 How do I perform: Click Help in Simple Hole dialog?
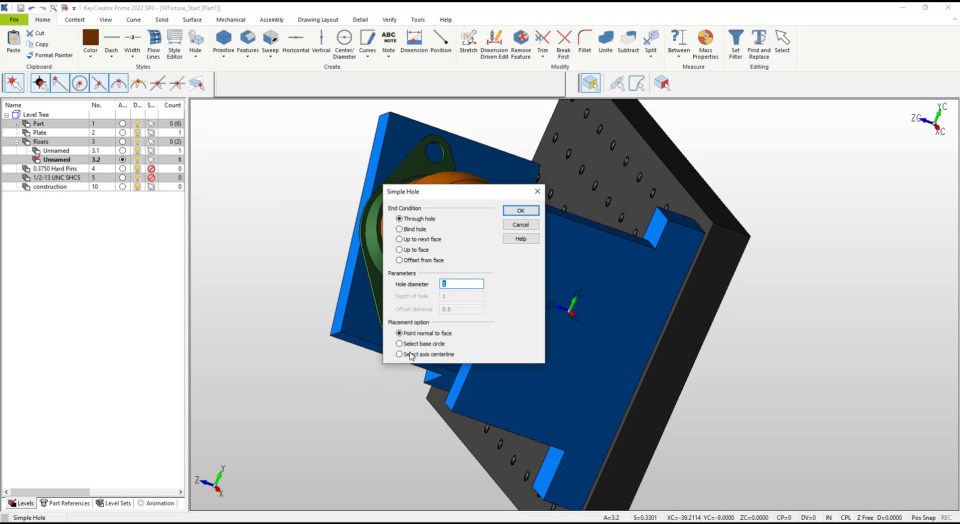coord(521,239)
